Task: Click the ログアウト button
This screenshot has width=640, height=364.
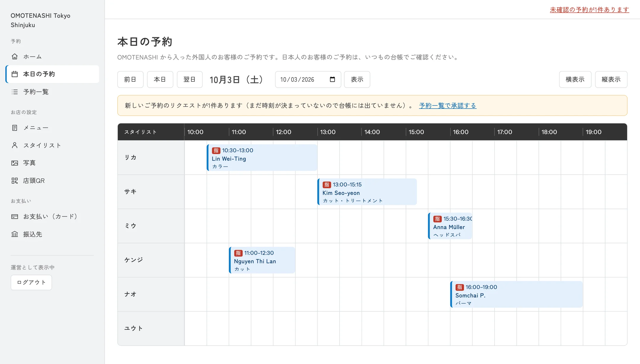Action: click(x=31, y=282)
